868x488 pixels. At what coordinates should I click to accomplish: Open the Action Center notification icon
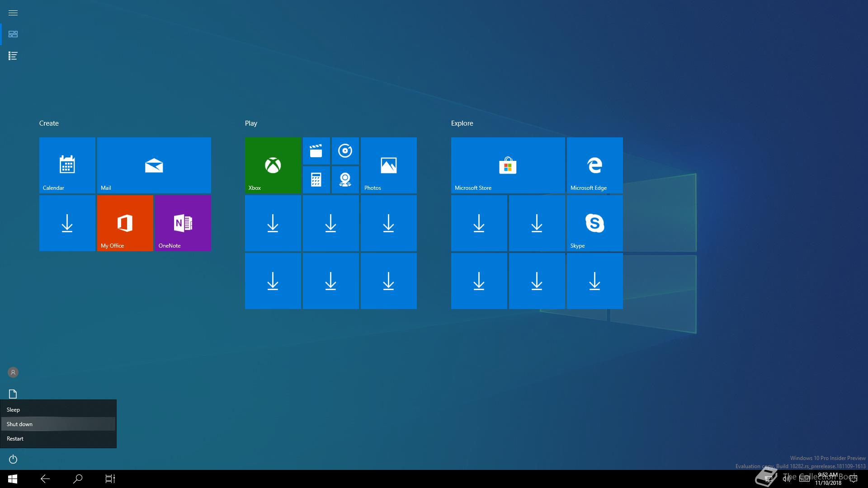pos(854,479)
